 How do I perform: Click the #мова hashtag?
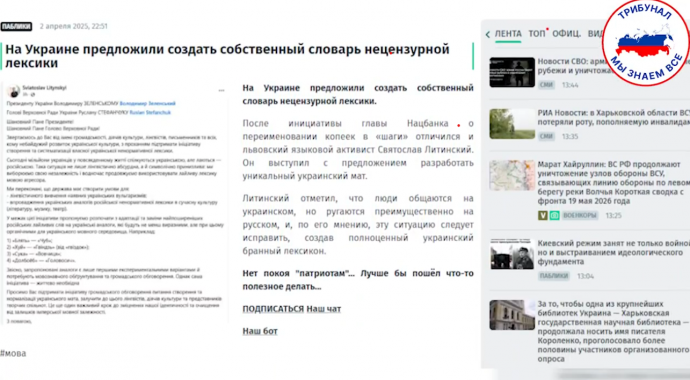pos(13,353)
